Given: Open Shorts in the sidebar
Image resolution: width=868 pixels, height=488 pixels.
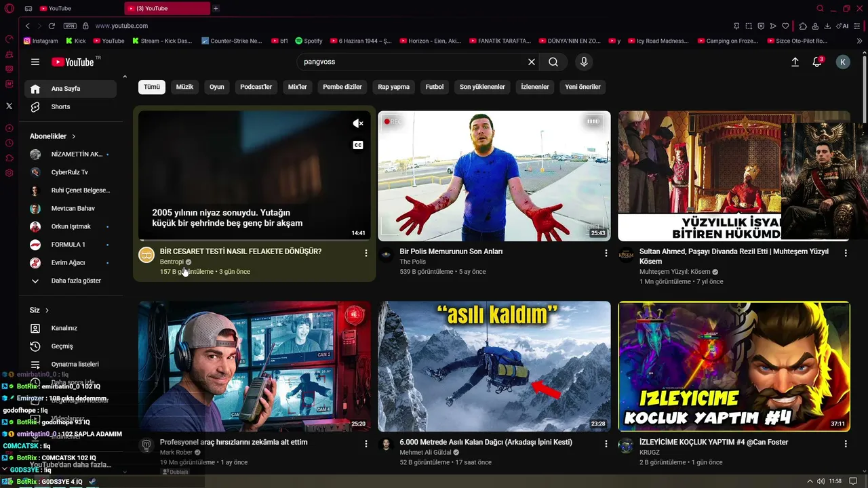Looking at the screenshot, I should pos(71,106).
